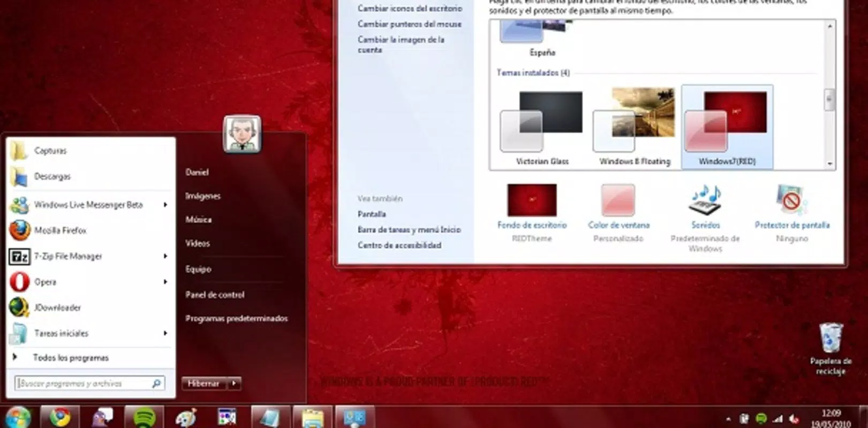Expand Windows Live Messenger jump list arrow

coord(165,205)
